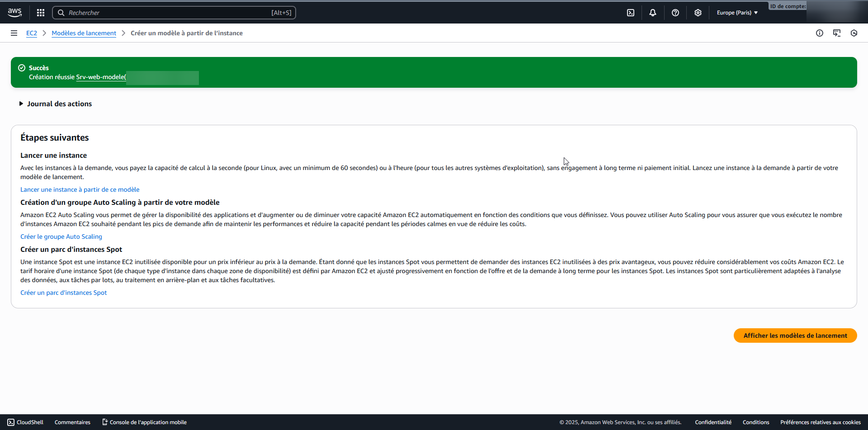
Task: Open the help question mark icon
Action: (x=675, y=13)
